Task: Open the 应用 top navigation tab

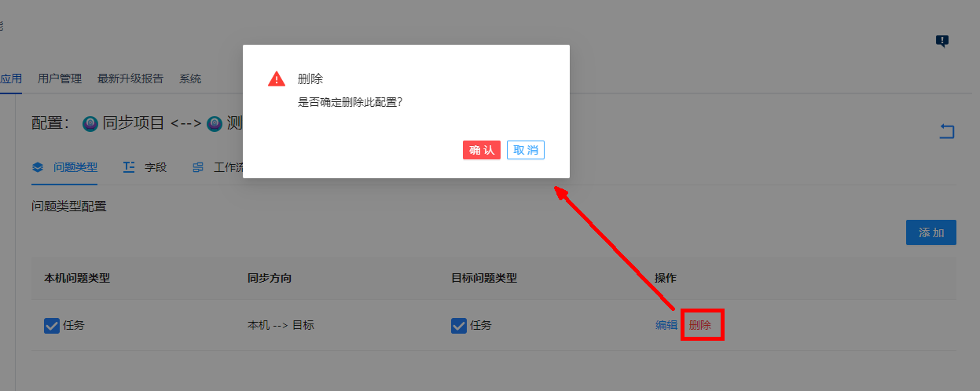Action: click(11, 79)
